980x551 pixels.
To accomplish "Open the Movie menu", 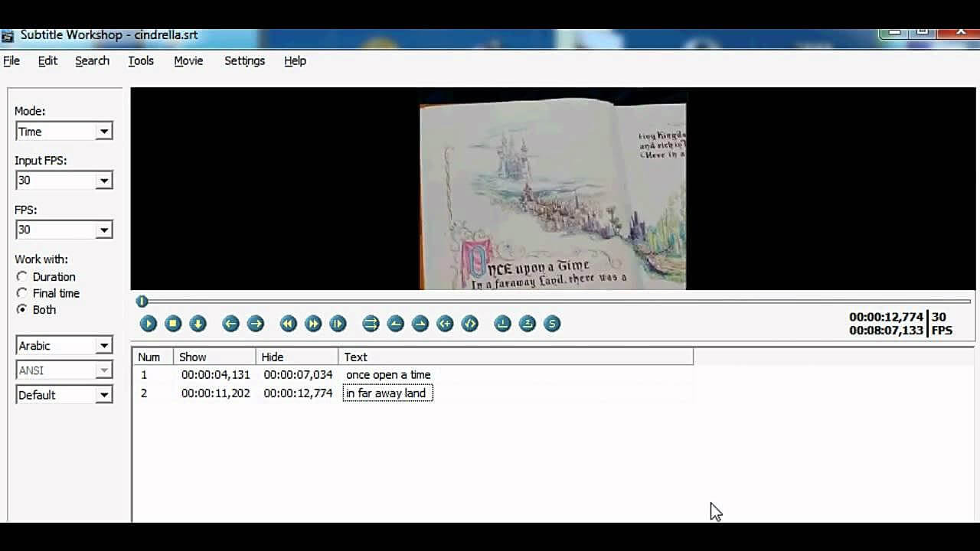I will click(188, 60).
